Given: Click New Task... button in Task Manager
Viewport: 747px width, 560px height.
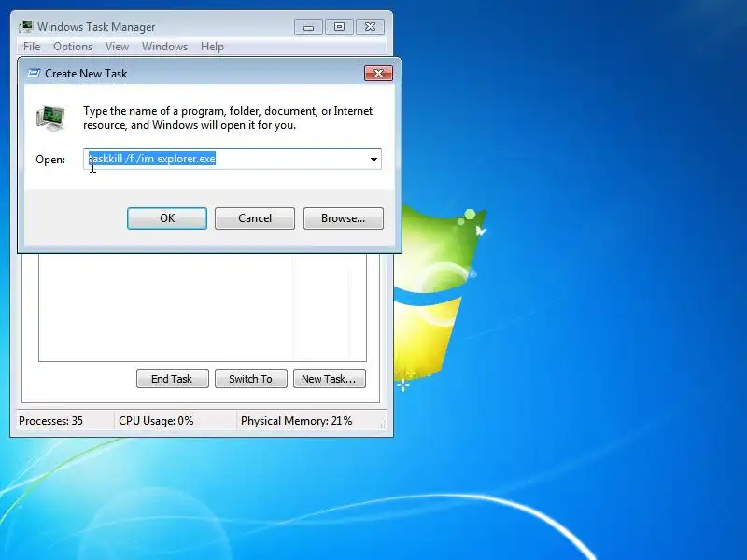Looking at the screenshot, I should pos(330,379).
